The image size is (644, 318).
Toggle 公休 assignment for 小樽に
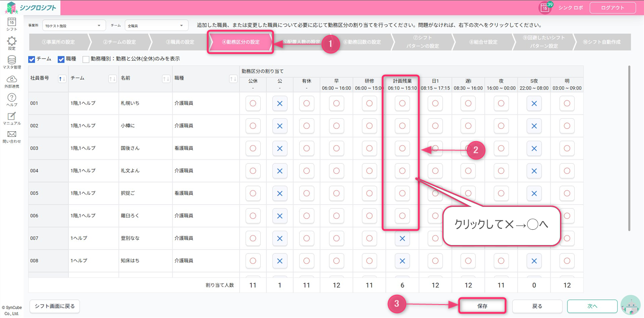tap(253, 126)
